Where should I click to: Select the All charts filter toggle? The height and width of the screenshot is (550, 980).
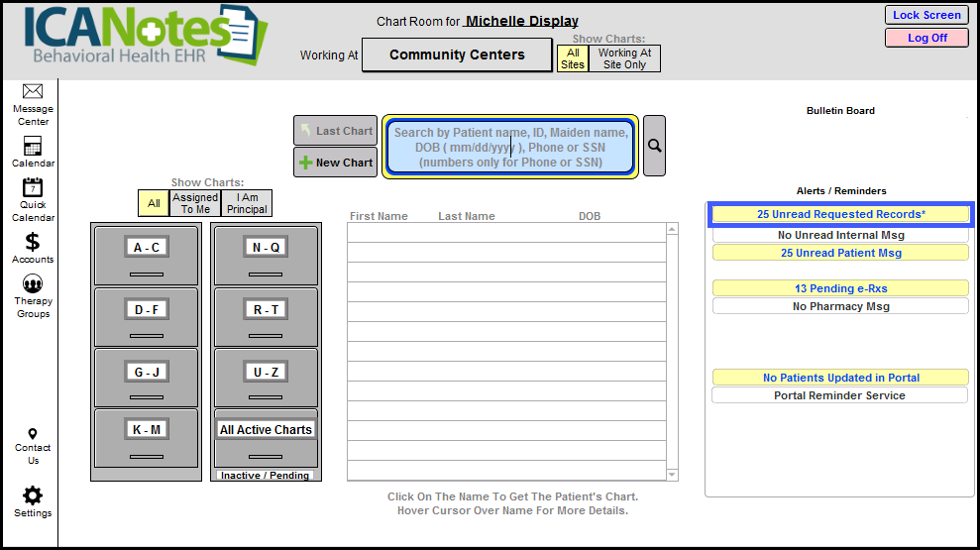[154, 203]
